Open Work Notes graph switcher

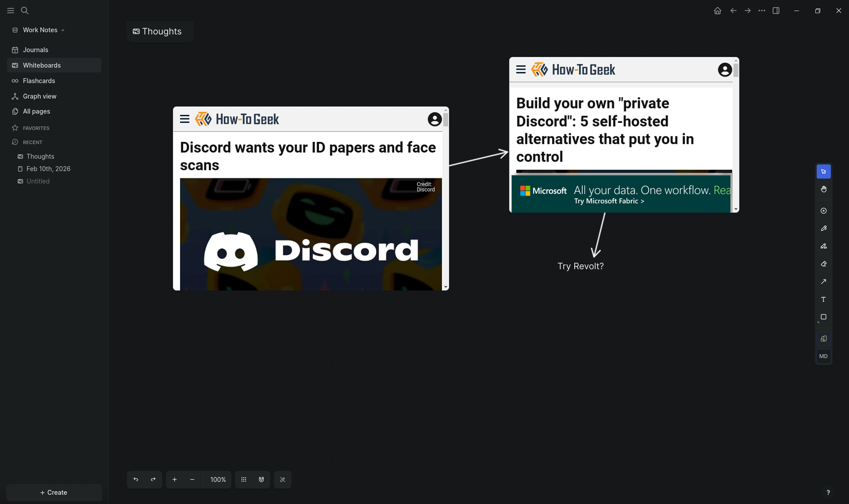click(x=39, y=30)
